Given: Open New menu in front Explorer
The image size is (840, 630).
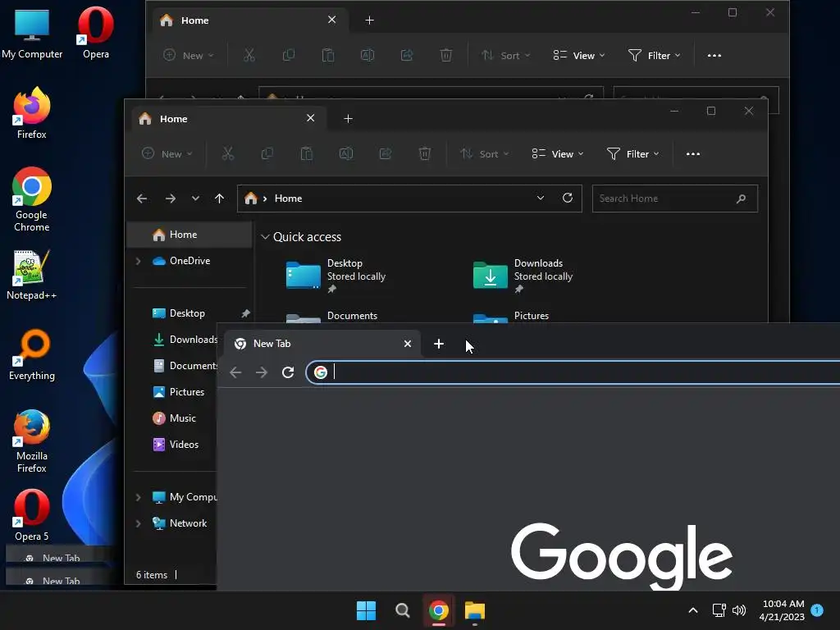Looking at the screenshot, I should tap(167, 153).
